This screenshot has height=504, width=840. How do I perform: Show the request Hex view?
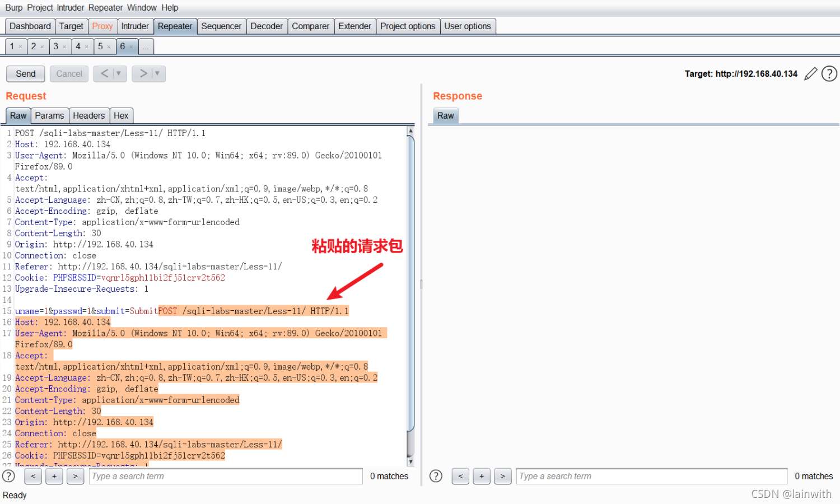tap(121, 116)
